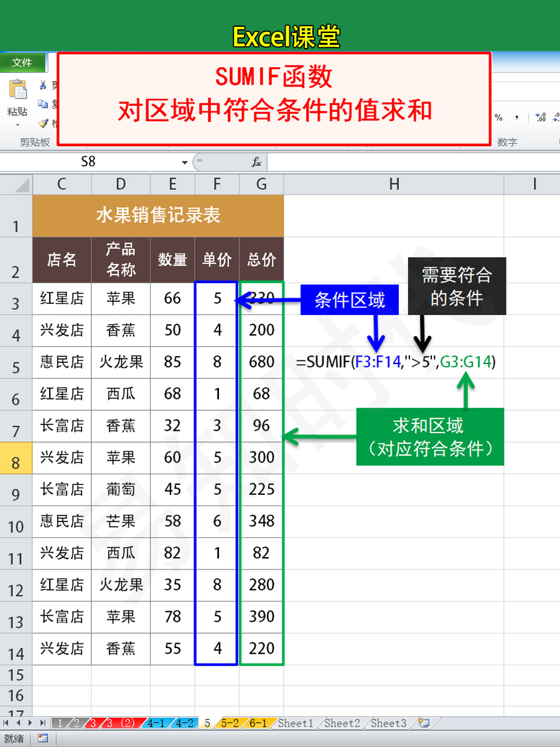Select the quantity cell 78

coord(172,616)
